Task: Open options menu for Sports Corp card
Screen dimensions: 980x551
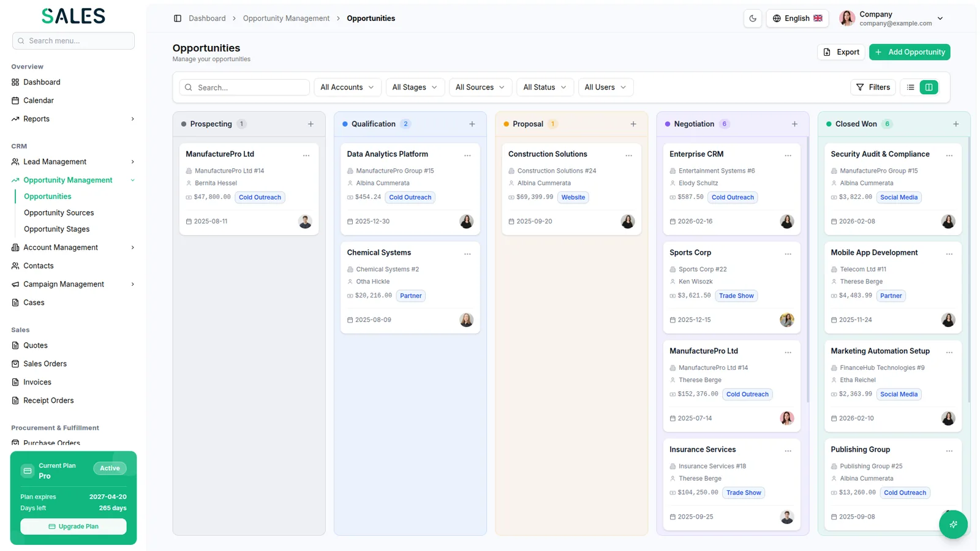Action: coord(788,254)
